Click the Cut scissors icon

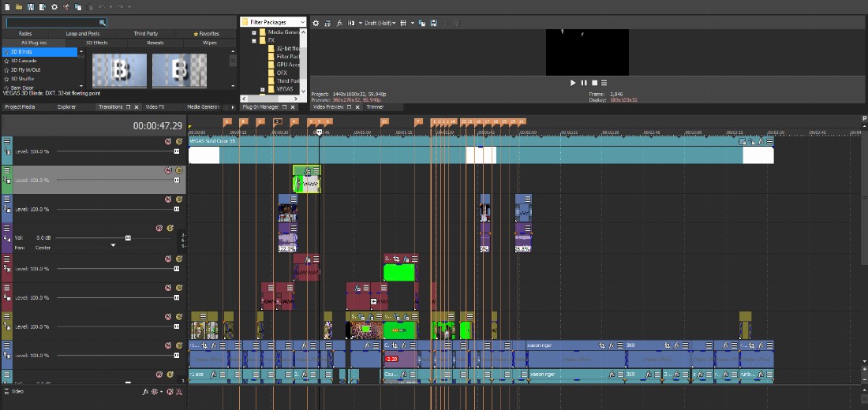(x=67, y=6)
